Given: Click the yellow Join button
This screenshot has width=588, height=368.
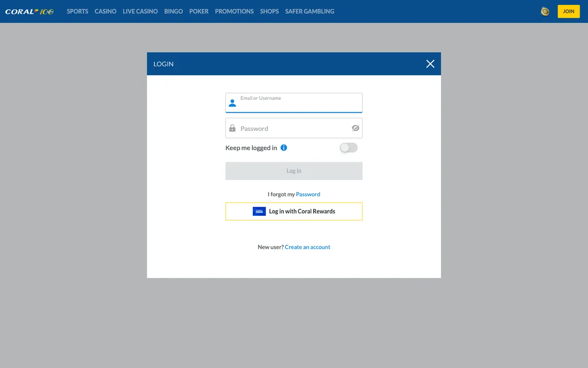Looking at the screenshot, I should coord(568,11).
